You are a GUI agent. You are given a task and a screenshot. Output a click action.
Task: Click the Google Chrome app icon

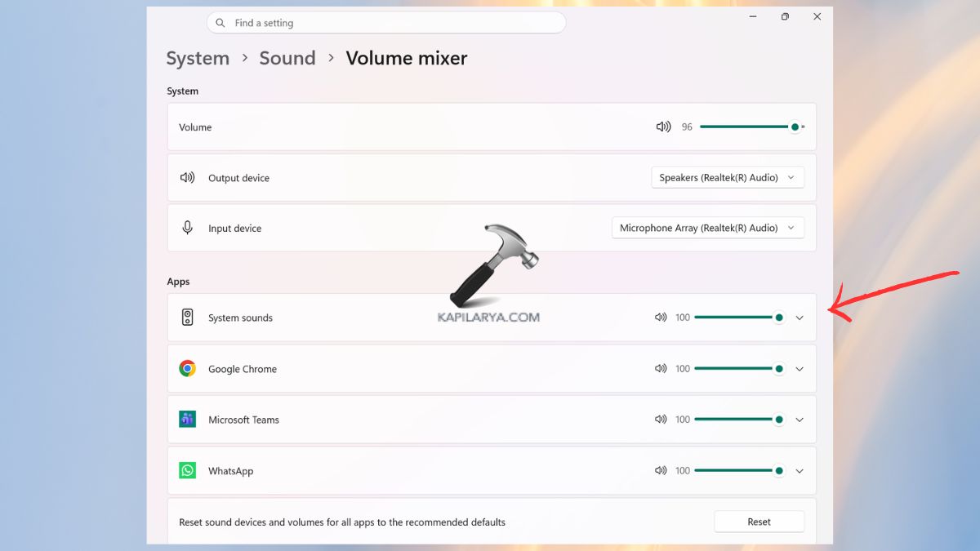pos(187,368)
